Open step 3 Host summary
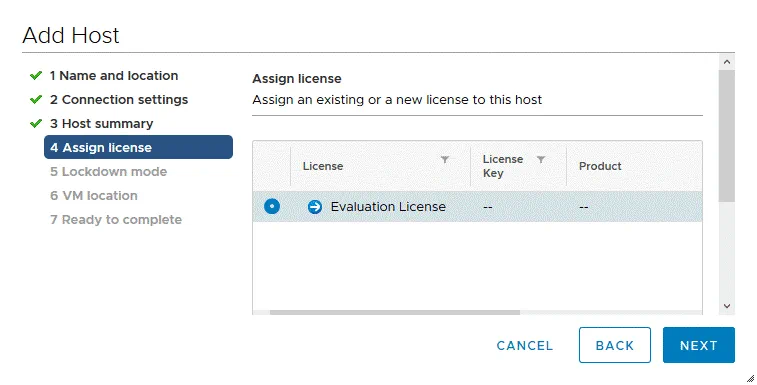The height and width of the screenshot is (385, 757). (101, 124)
